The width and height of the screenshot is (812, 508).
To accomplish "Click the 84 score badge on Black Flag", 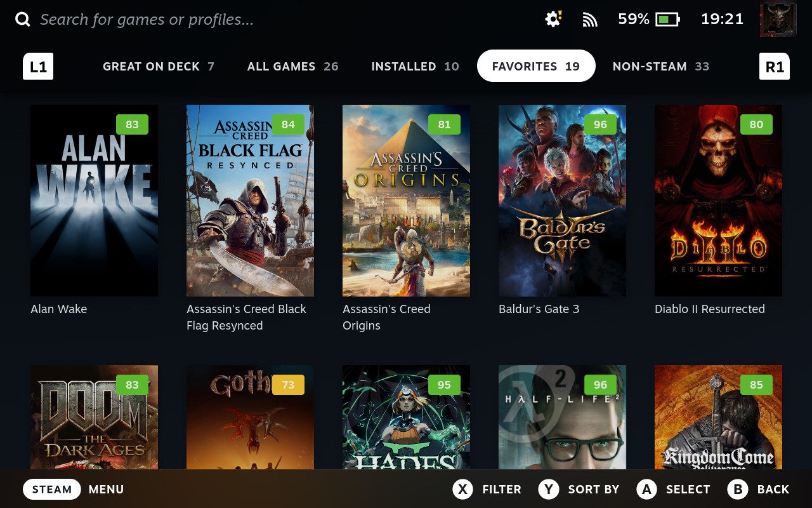I will [x=288, y=124].
